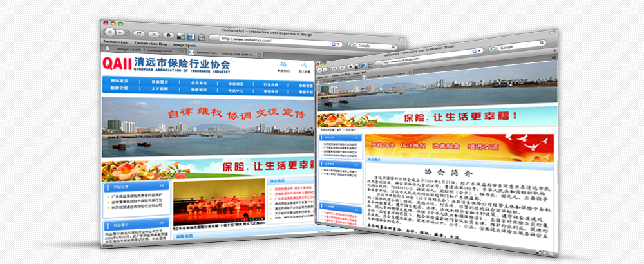Click the magnifier icon in right window's search box
The height and width of the screenshot is (264, 644).
pyautogui.click(x=542, y=42)
